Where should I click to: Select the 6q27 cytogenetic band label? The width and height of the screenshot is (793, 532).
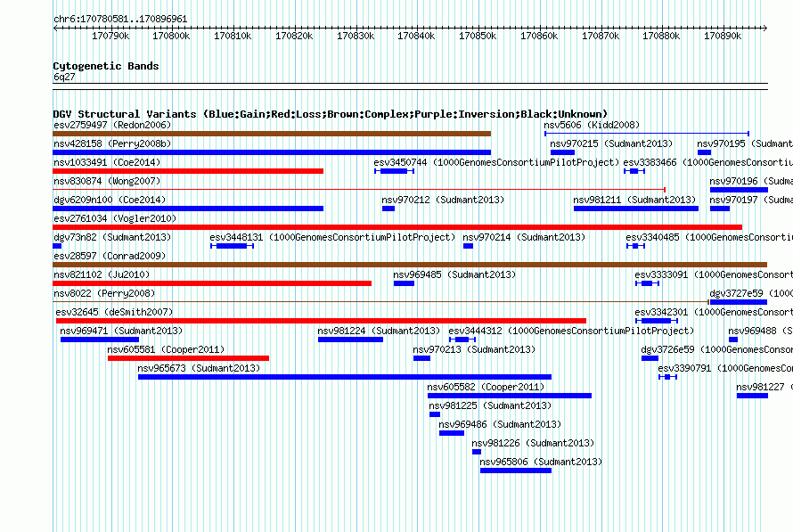coord(64,77)
